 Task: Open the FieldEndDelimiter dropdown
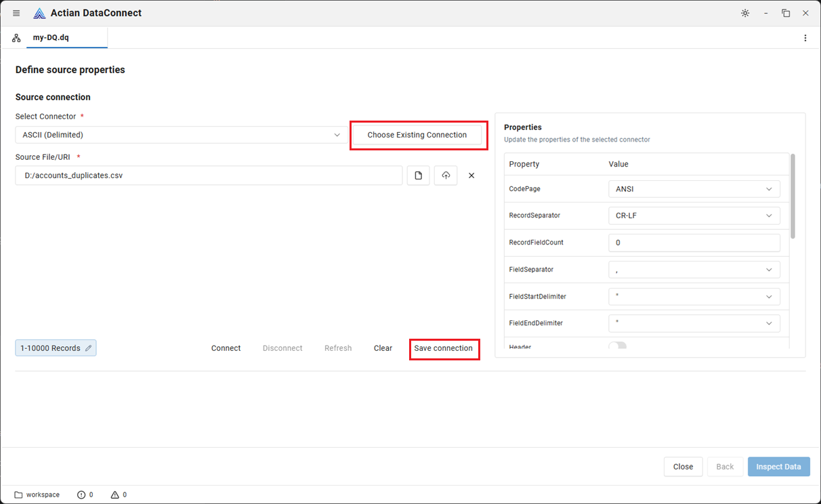[x=694, y=323]
